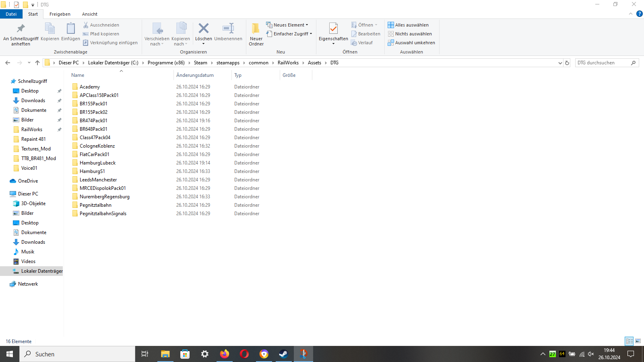Open Kopieren nach menu

click(181, 34)
